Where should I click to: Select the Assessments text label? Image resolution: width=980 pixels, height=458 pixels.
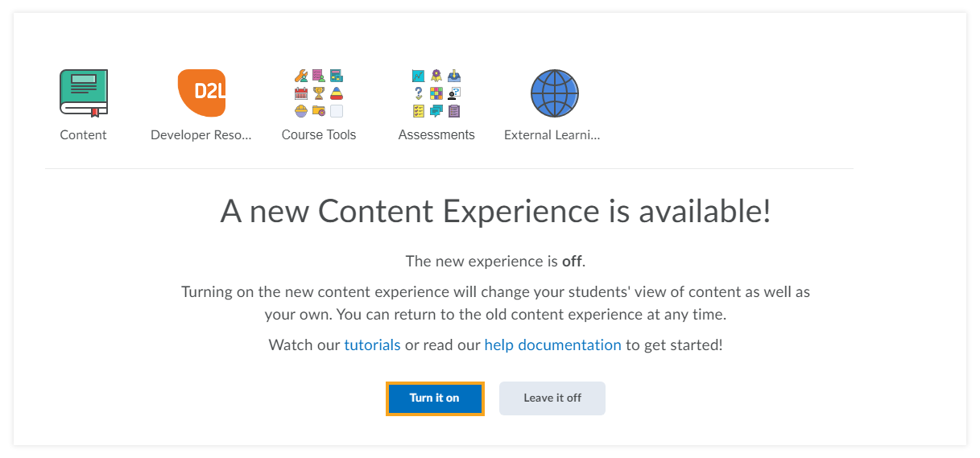(436, 135)
